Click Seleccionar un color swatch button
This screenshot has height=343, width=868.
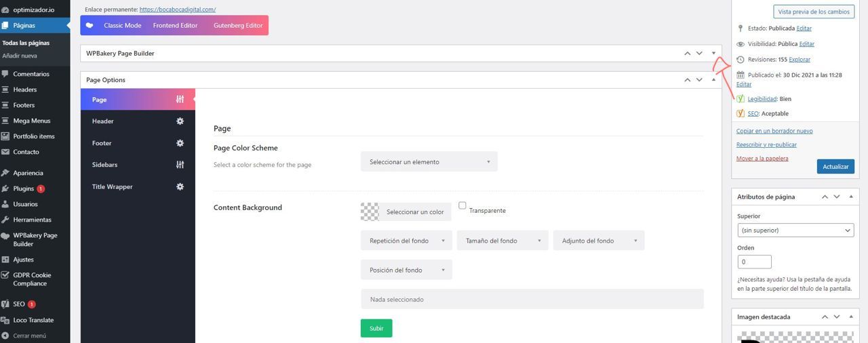click(406, 211)
